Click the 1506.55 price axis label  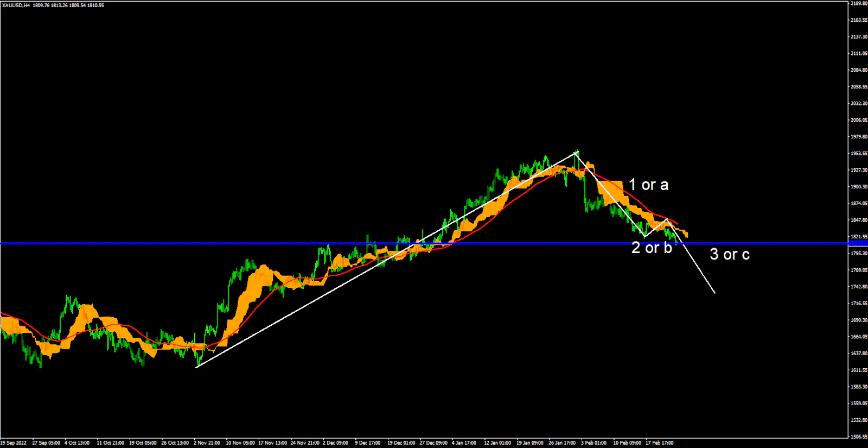tap(858, 437)
